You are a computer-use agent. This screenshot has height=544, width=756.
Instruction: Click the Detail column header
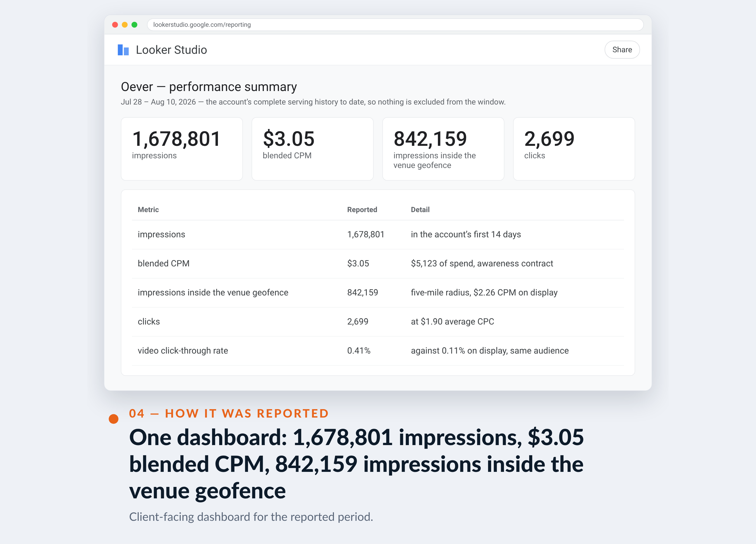pos(420,210)
